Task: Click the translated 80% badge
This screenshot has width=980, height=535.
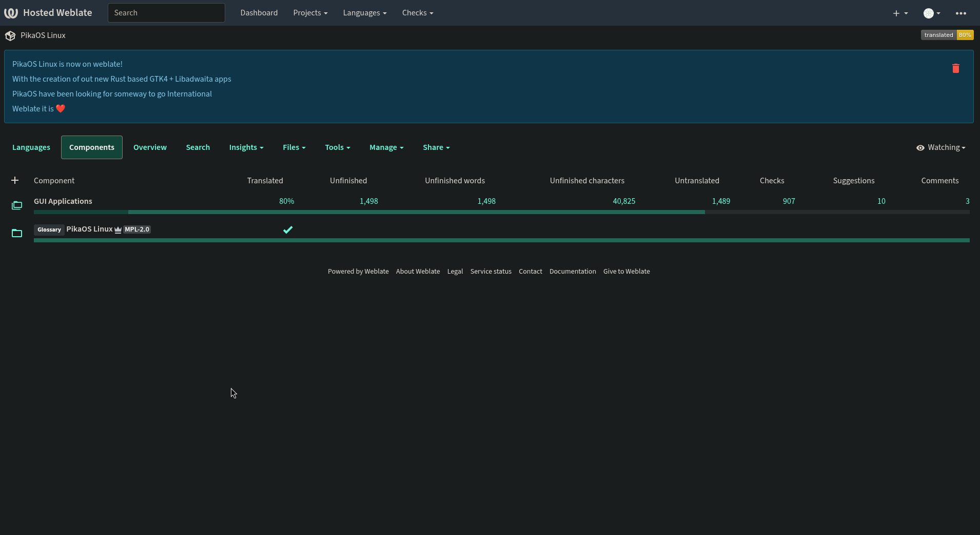Action: pyautogui.click(x=947, y=35)
